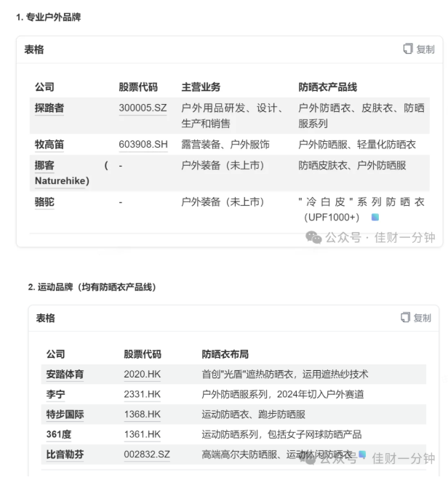
Task: Click the 复制 label of first table
Action: pos(425,49)
